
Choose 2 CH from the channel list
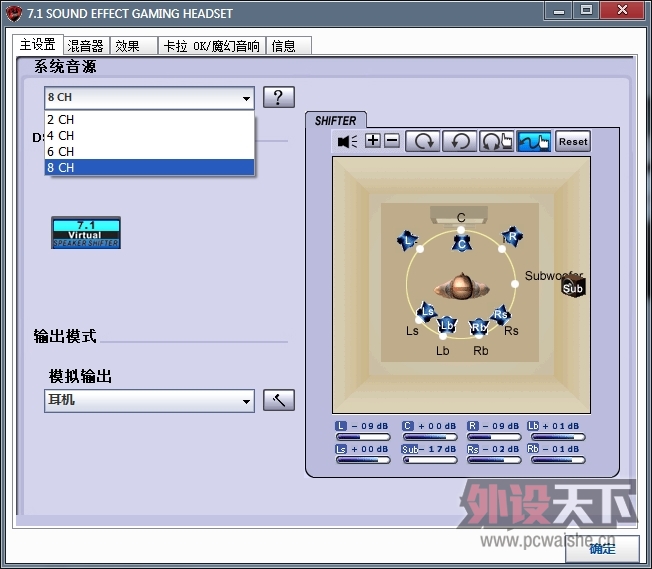[60, 120]
